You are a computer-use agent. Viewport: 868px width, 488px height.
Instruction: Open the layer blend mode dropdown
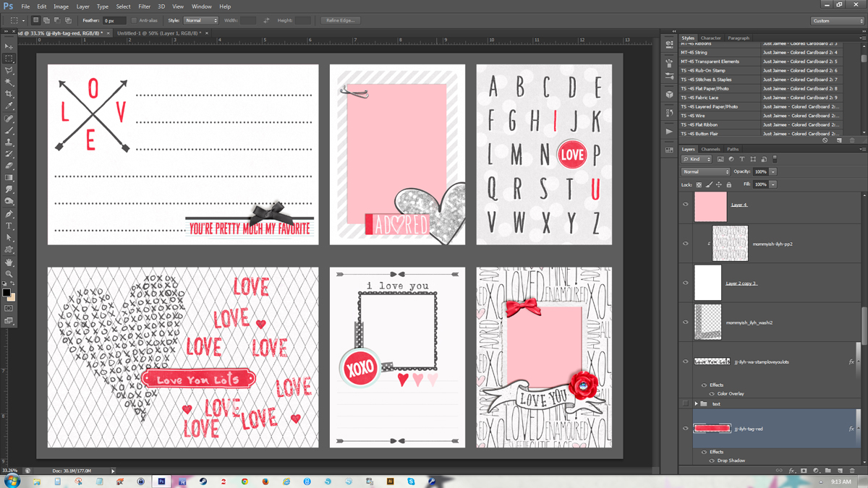click(x=705, y=171)
